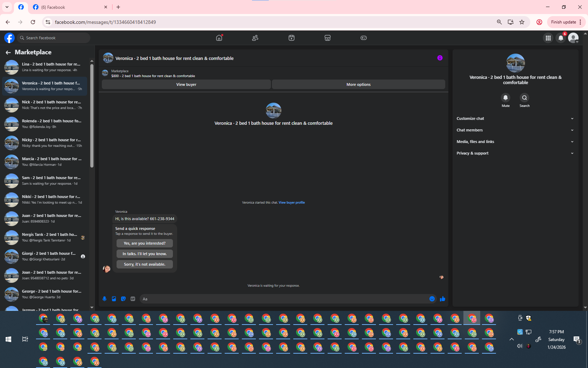
Task: Open the account profile avatar menu
Action: pos(573,38)
